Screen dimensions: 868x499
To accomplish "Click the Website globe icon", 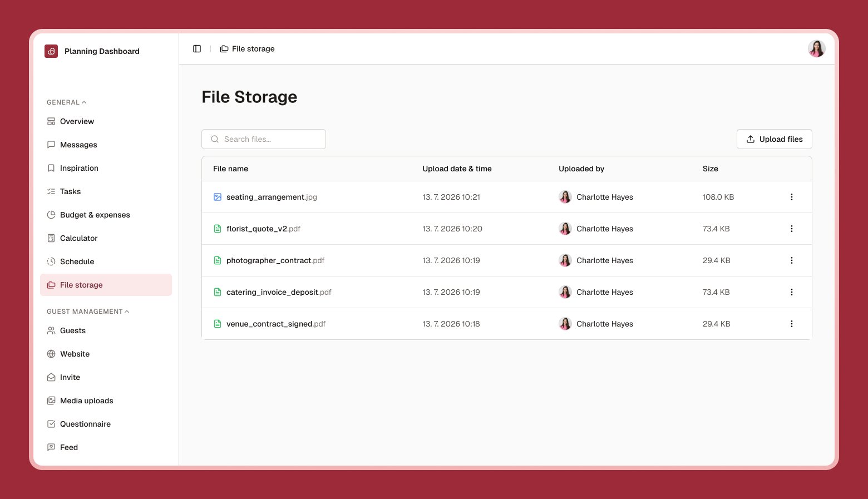I will (x=51, y=354).
